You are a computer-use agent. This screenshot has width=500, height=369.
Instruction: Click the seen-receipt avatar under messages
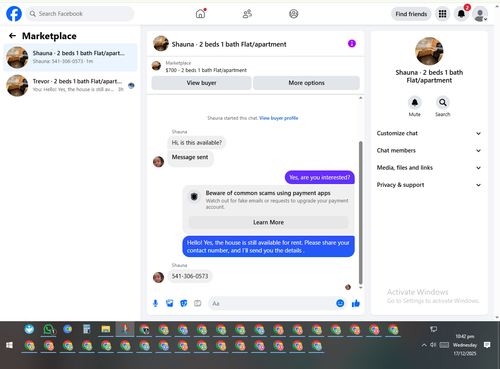[x=348, y=287]
